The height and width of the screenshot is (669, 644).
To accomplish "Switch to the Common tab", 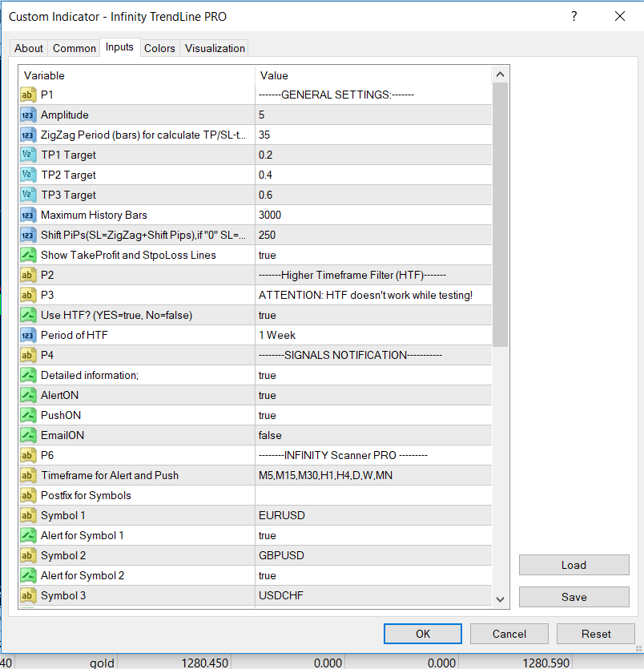I will click(74, 48).
